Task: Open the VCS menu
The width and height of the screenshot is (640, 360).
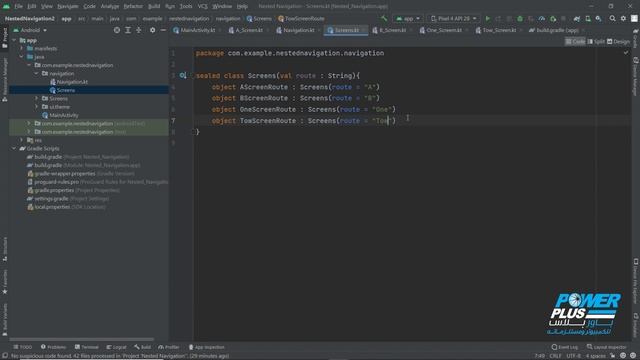Action: [x=202, y=7]
